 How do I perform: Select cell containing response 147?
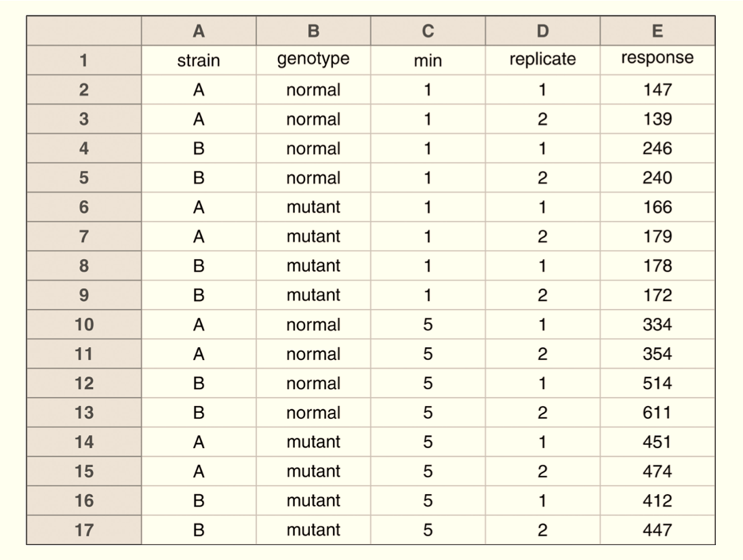tap(657, 89)
